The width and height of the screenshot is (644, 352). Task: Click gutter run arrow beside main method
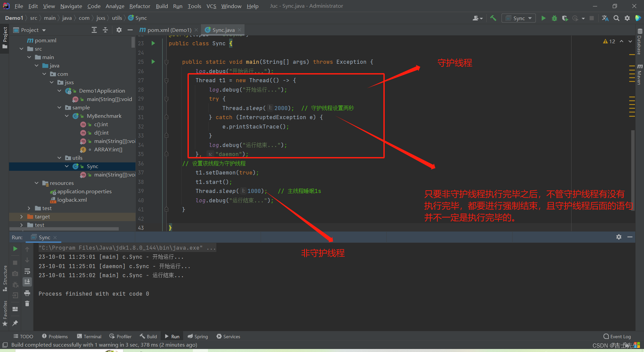(x=153, y=62)
